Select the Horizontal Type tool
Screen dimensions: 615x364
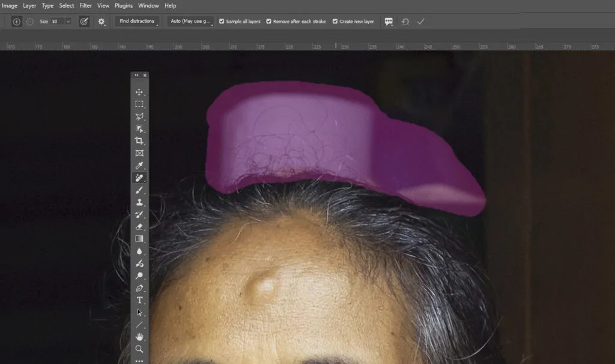click(139, 300)
